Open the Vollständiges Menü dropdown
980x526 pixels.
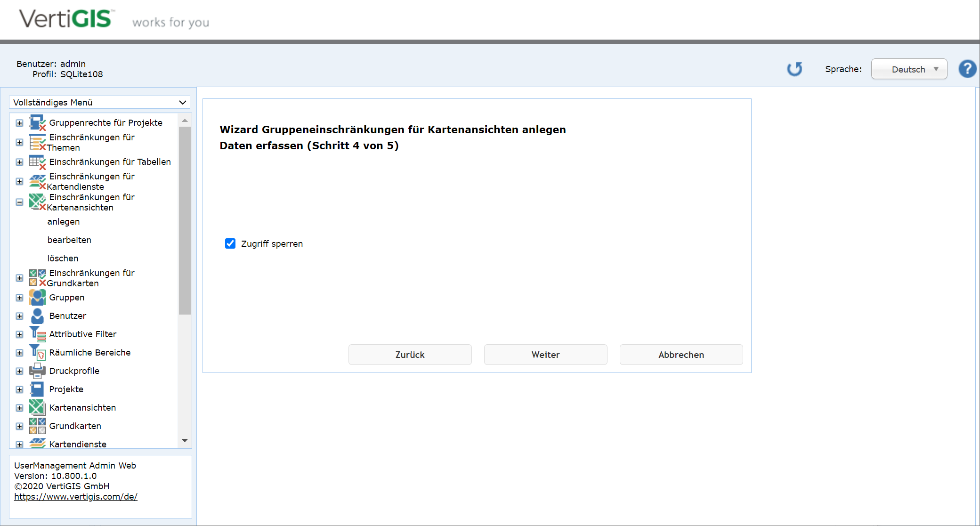(x=99, y=102)
